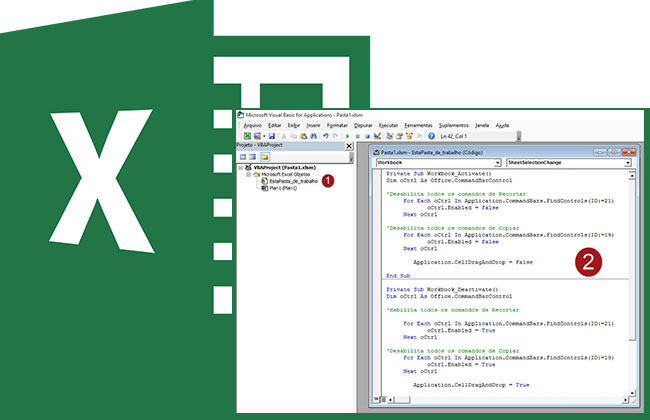Click the Redo toolbar icon

pyautogui.click(x=335, y=136)
